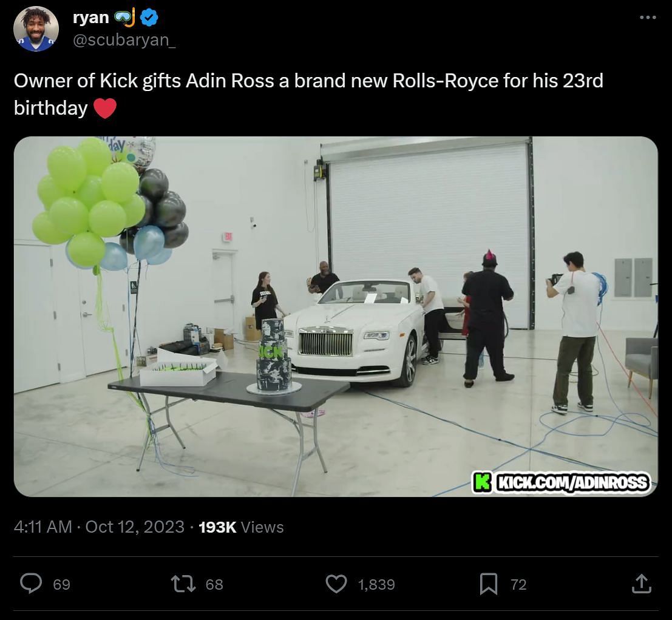Open the three-dot more options menu
The image size is (672, 620).
pyautogui.click(x=648, y=18)
